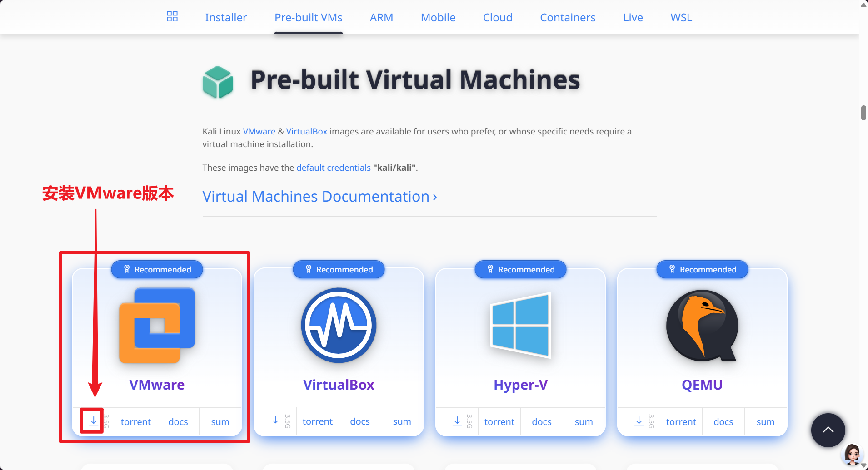Open Hyper-V docs link
Screen dimensions: 868x470
542,422
